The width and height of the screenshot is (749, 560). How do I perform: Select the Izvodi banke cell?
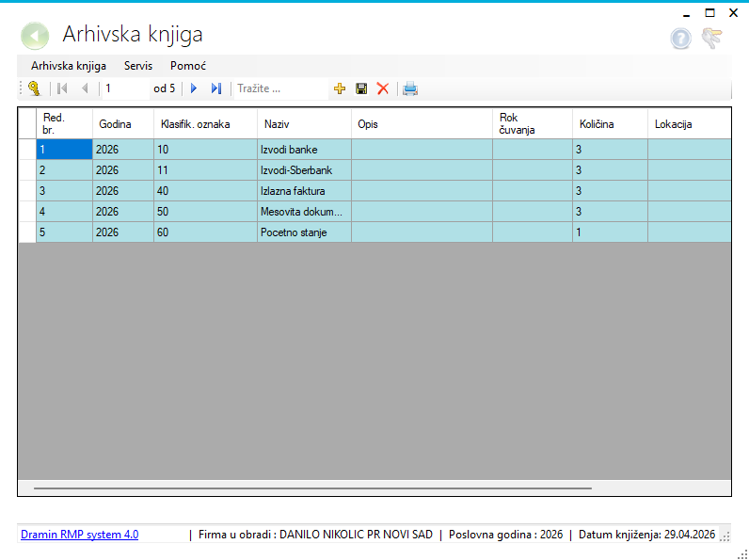pos(304,150)
